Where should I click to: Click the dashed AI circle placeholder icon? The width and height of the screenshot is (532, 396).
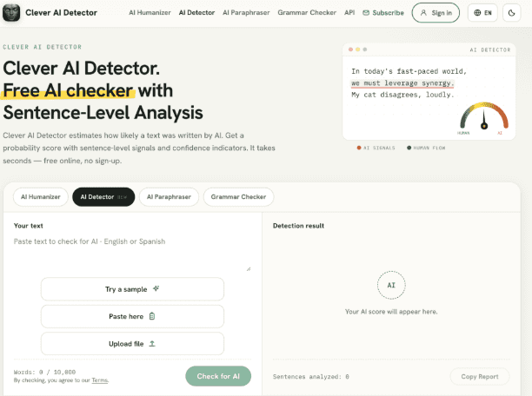[391, 285]
